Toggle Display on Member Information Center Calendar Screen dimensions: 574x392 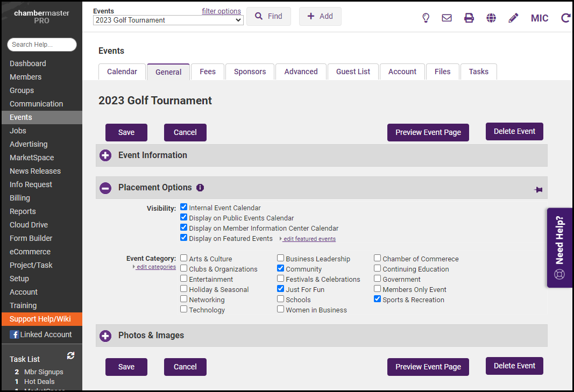pos(184,227)
